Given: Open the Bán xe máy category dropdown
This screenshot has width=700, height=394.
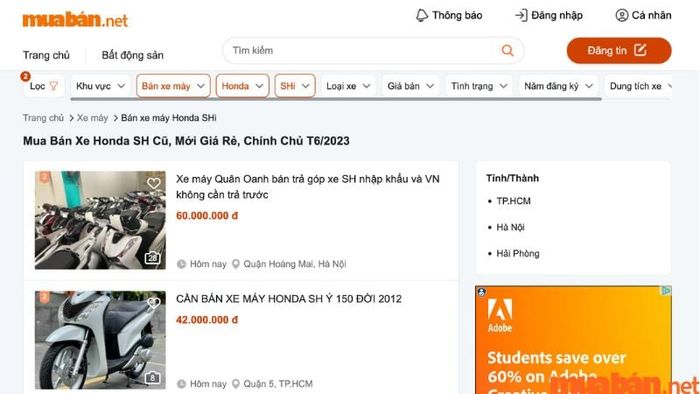Looking at the screenshot, I should pyautogui.click(x=173, y=86).
